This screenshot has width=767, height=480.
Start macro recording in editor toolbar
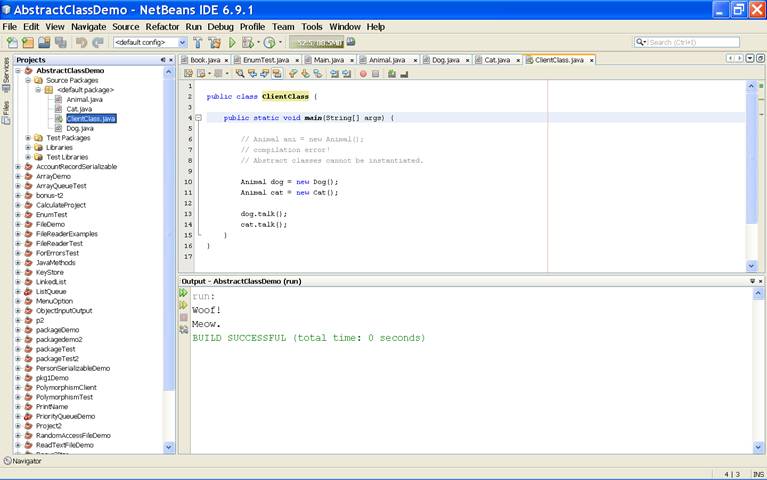click(x=362, y=73)
